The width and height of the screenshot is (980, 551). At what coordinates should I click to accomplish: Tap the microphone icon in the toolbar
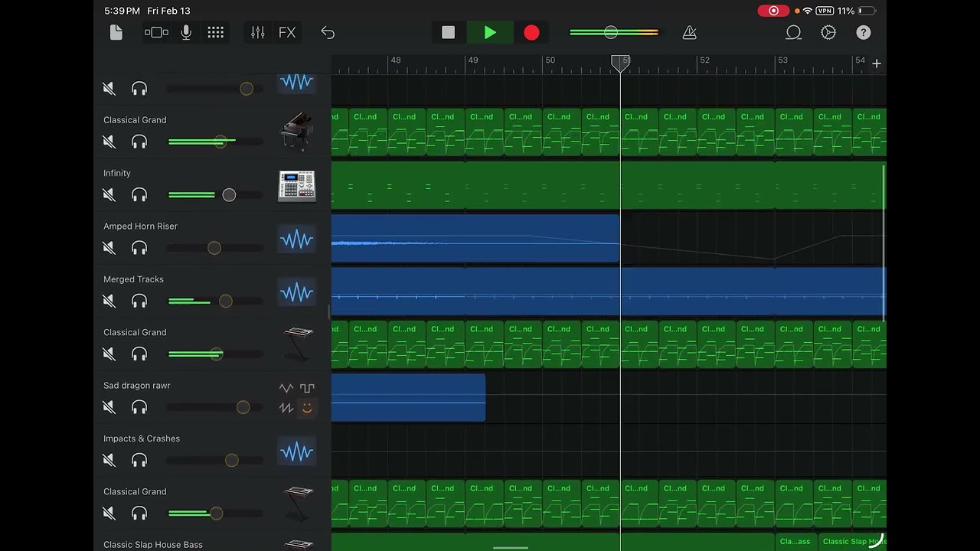tap(186, 32)
